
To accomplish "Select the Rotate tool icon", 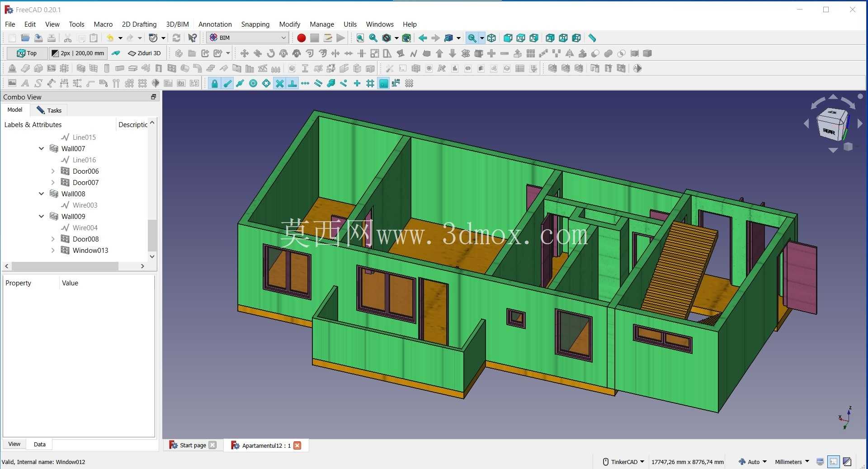I will pyautogui.click(x=271, y=53).
